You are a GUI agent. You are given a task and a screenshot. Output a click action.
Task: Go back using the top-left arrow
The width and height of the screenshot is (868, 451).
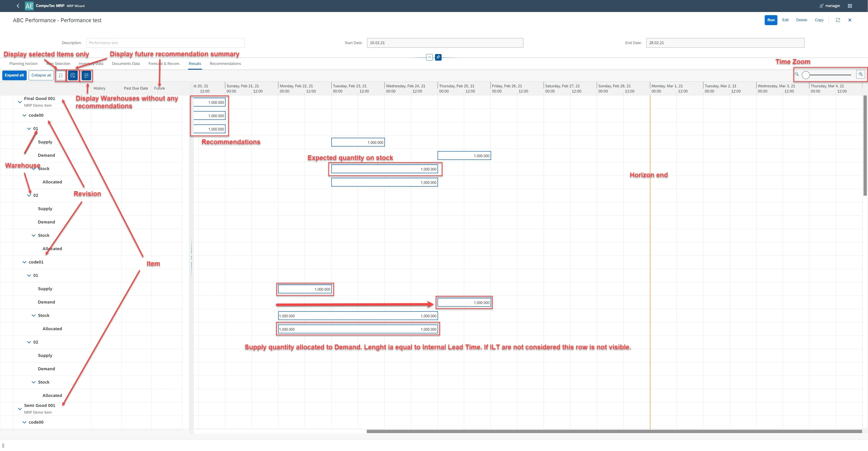point(18,6)
